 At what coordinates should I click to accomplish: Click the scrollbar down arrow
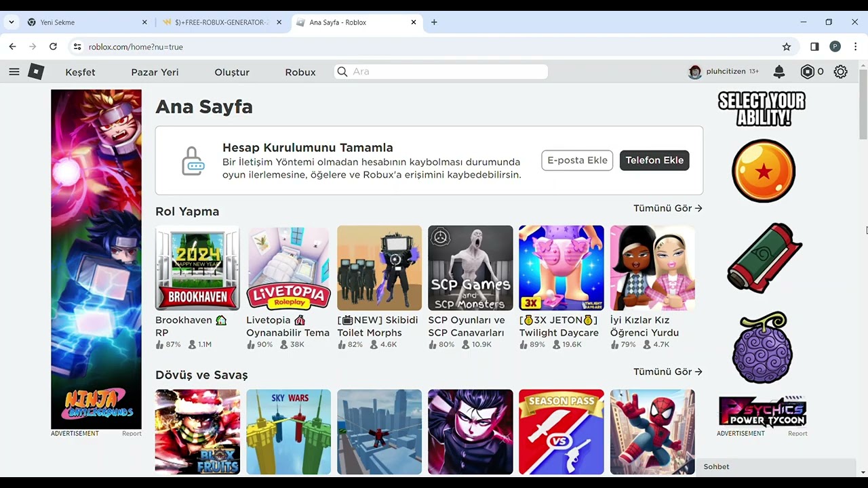[863, 472]
